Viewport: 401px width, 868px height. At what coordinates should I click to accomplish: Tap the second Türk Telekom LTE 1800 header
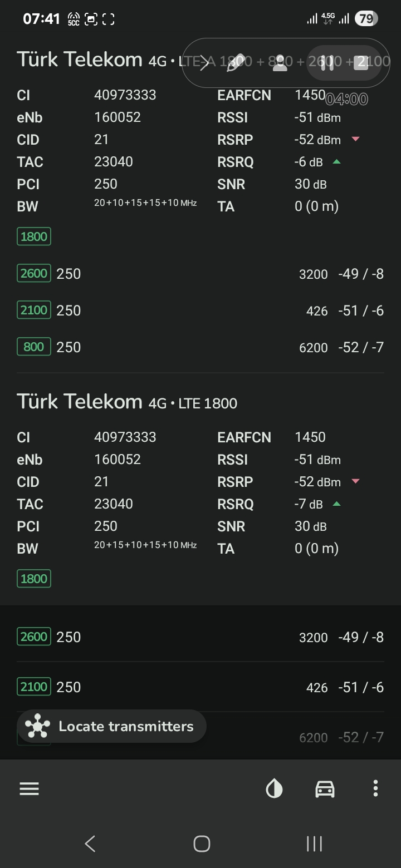tap(127, 402)
